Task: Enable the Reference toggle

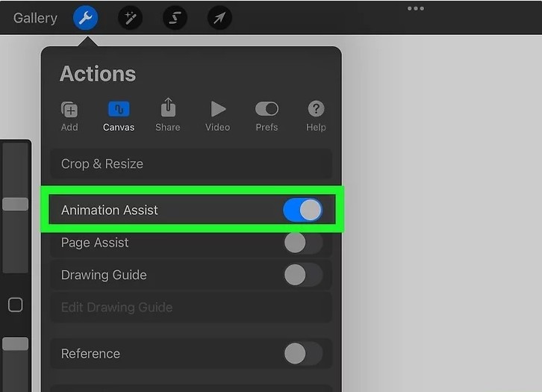Action: coord(303,354)
